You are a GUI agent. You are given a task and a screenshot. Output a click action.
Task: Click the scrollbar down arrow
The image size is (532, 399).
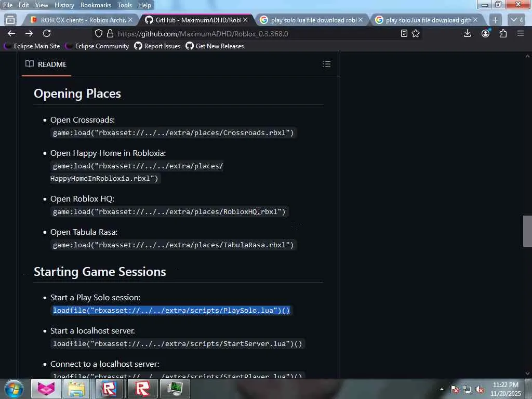527,374
